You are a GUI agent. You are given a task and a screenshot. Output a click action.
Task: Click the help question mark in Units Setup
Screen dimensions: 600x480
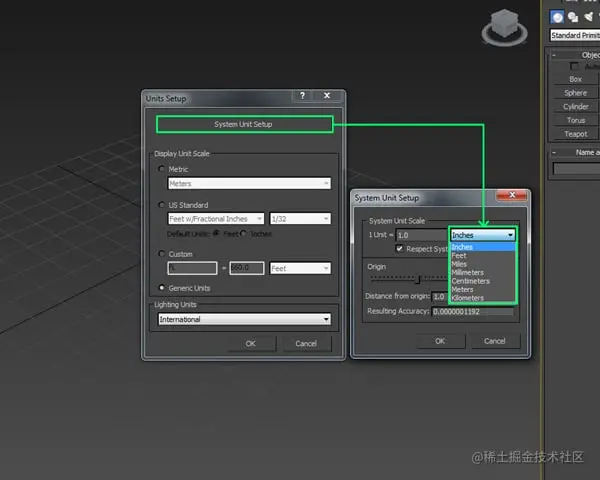(x=302, y=95)
